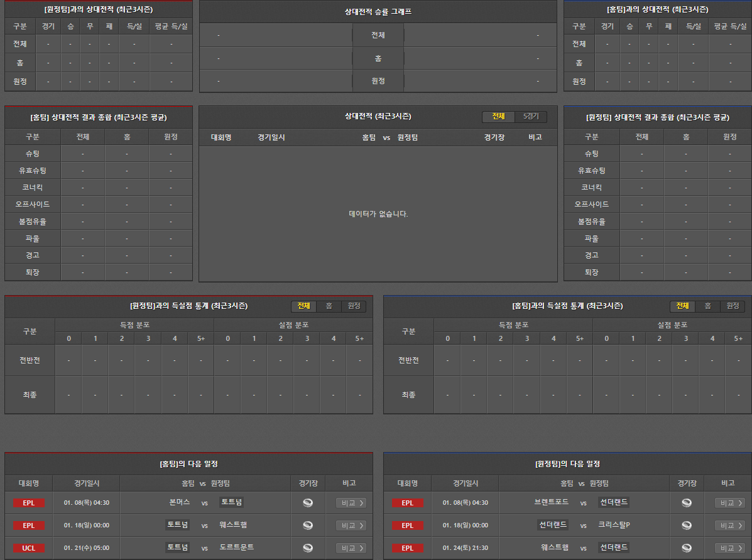The height and width of the screenshot is (560, 752).
Task: Switch to 홈 tab in [홈팀]과의 득실점 통계
Action: pos(707,306)
